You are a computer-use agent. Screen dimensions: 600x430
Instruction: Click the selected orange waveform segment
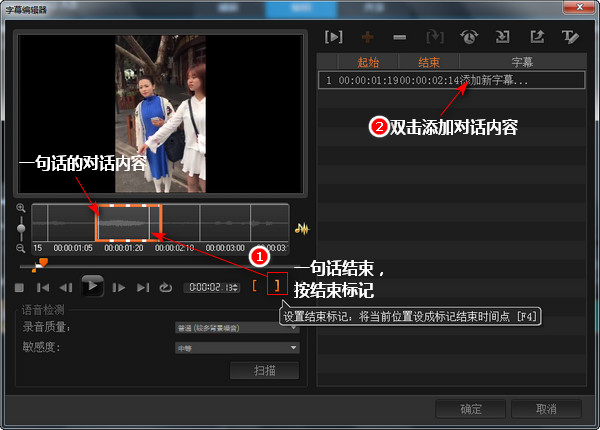pos(128,223)
